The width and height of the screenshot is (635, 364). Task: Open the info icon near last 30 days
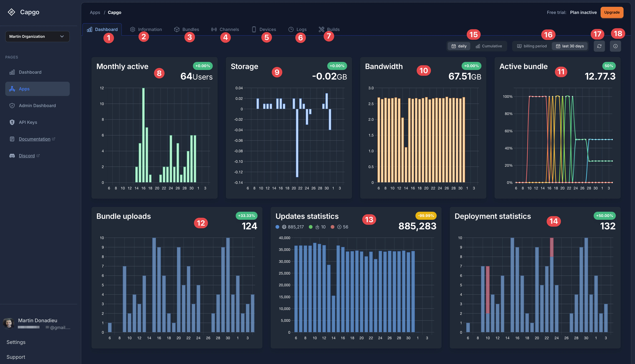pos(615,46)
